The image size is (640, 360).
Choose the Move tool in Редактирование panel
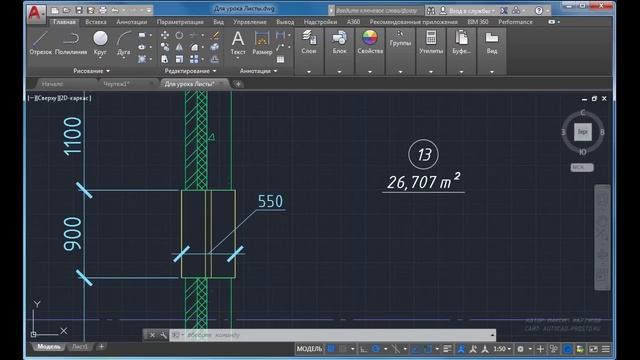pyautogui.click(x=165, y=36)
